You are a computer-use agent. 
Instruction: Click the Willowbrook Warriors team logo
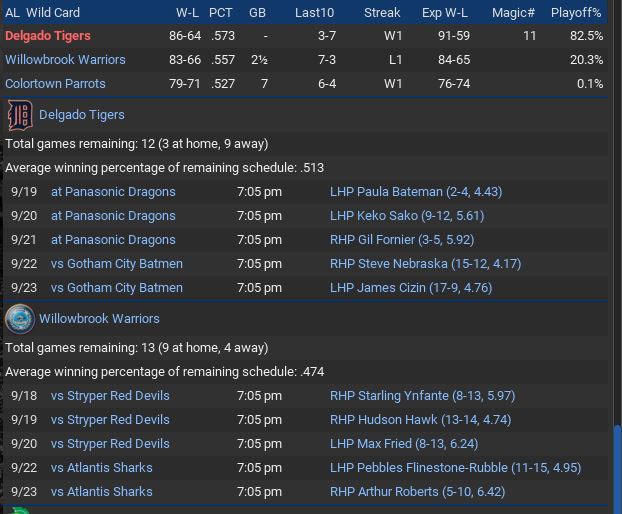[19, 319]
